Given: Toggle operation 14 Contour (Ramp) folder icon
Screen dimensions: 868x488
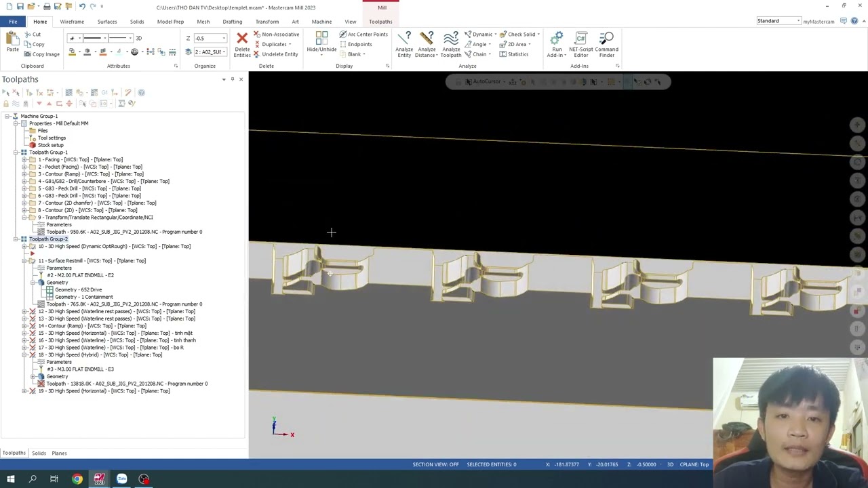Looking at the screenshot, I should coord(32,326).
